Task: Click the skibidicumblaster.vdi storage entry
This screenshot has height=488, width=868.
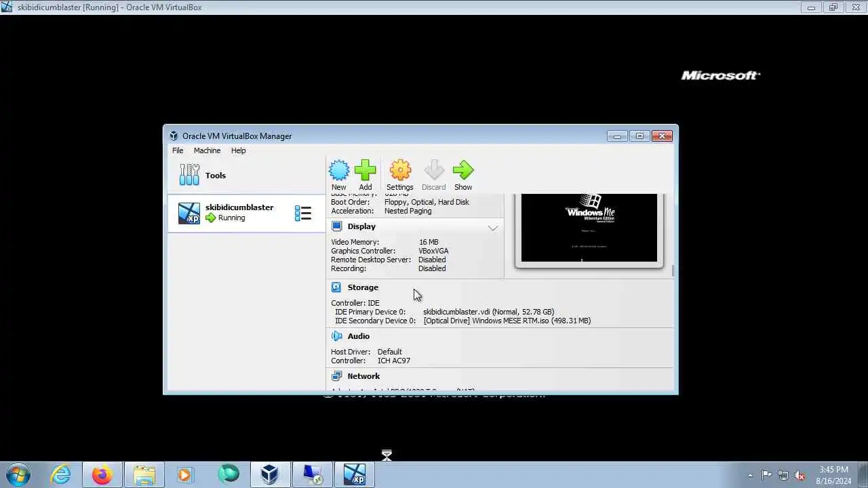Action: click(488, 312)
